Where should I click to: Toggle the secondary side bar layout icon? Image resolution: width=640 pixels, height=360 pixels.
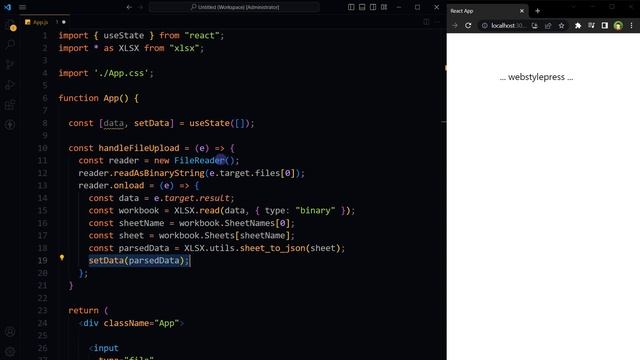coord(373,7)
